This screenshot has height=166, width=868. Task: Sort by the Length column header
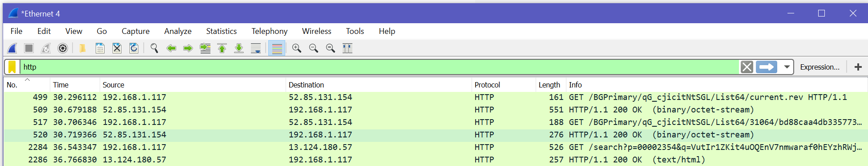coord(551,85)
